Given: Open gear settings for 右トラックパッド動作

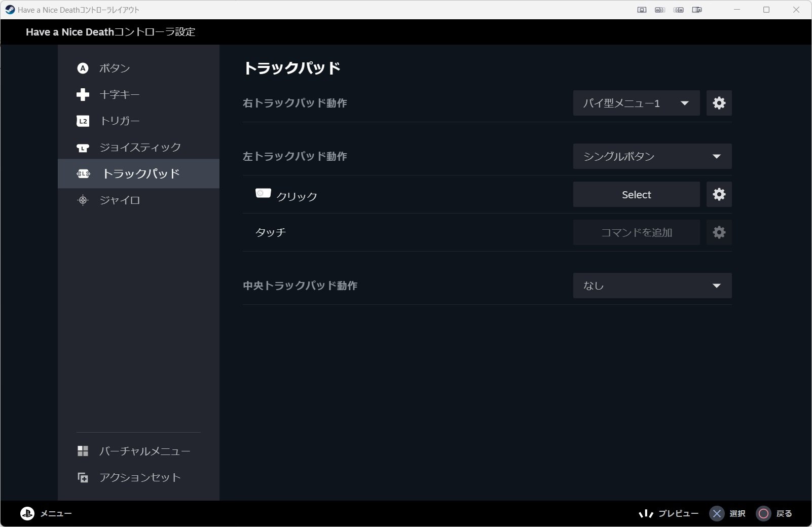Looking at the screenshot, I should pos(719,103).
